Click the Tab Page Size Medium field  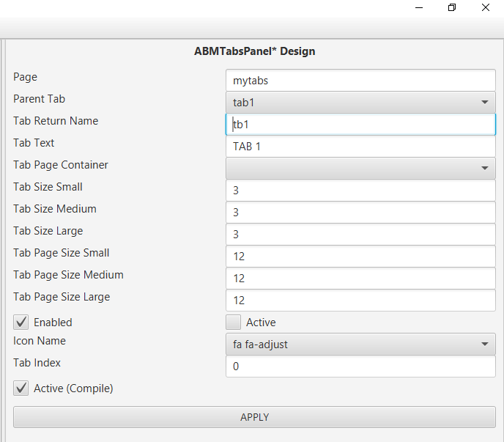pyautogui.click(x=360, y=279)
